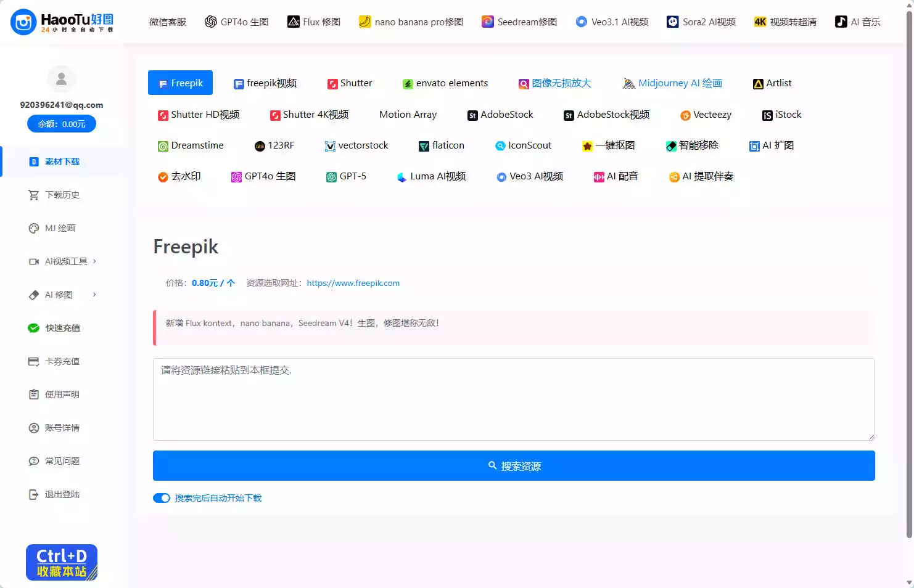Choose the 123RF source icon
The image size is (914, 588).
click(x=260, y=146)
